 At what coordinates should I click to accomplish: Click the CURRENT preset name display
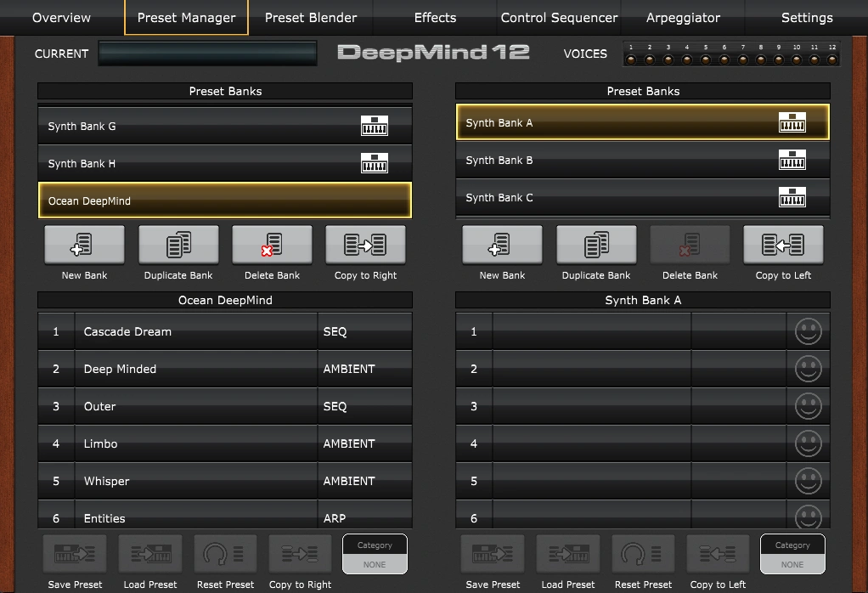click(x=218, y=54)
